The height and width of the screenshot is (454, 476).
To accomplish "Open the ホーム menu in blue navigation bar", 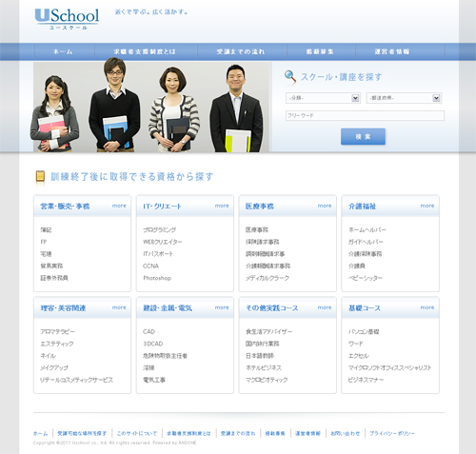I will [x=63, y=51].
